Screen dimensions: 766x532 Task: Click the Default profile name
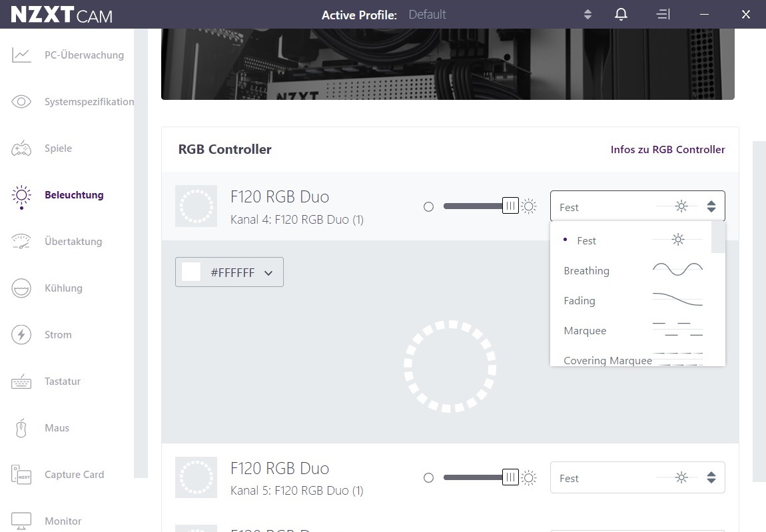pyautogui.click(x=427, y=15)
